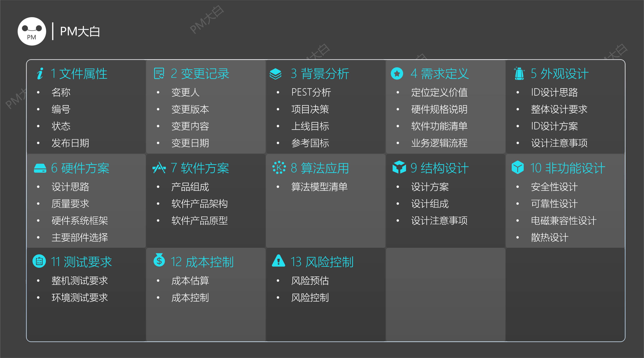Click the 定位定义价值 list item
The width and height of the screenshot is (644, 358).
pos(439,92)
